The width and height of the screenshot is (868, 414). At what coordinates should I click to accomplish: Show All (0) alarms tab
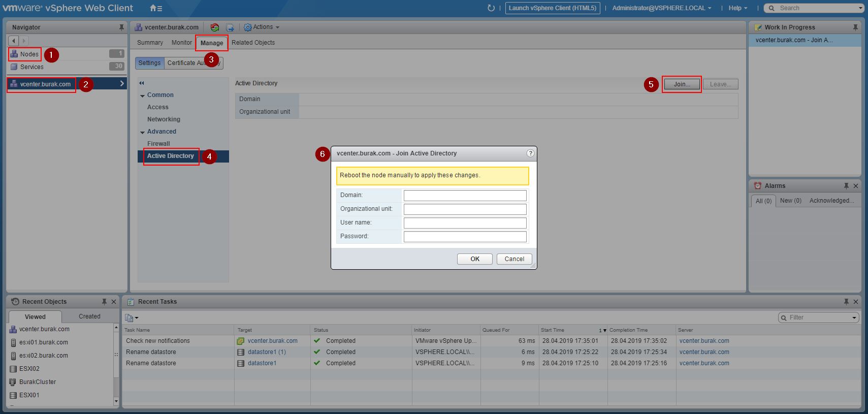point(763,201)
